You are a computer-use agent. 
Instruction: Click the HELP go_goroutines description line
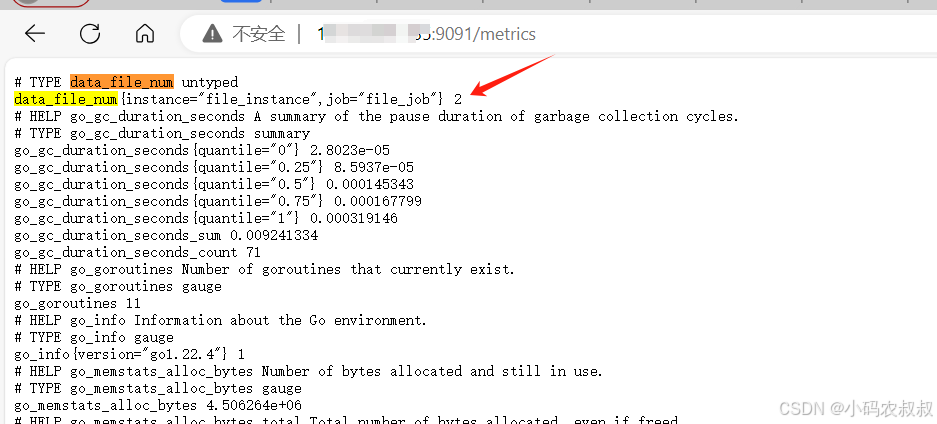coord(264,269)
